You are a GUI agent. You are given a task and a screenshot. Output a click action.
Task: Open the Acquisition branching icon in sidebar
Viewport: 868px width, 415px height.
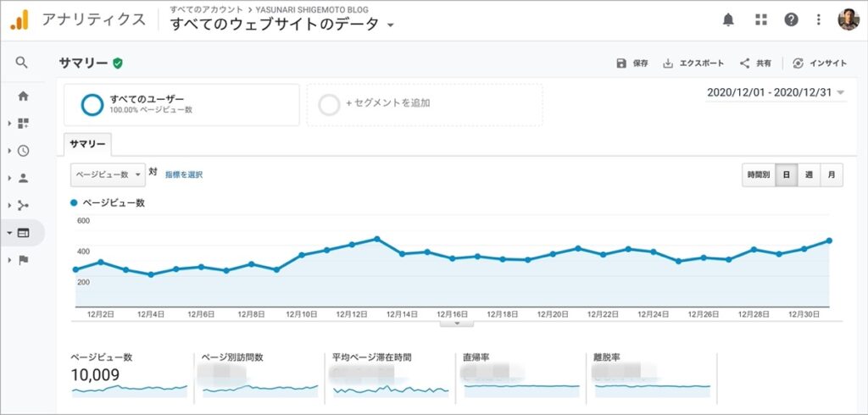(23, 205)
